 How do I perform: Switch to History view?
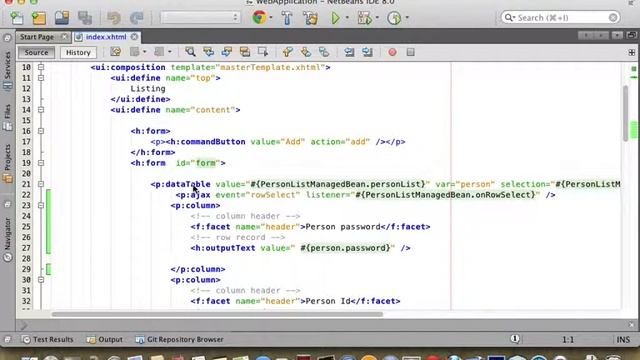[78, 52]
